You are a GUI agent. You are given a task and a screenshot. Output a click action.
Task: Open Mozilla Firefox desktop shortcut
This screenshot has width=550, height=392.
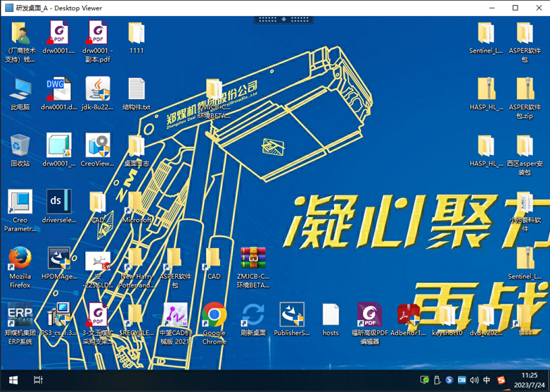point(20,259)
